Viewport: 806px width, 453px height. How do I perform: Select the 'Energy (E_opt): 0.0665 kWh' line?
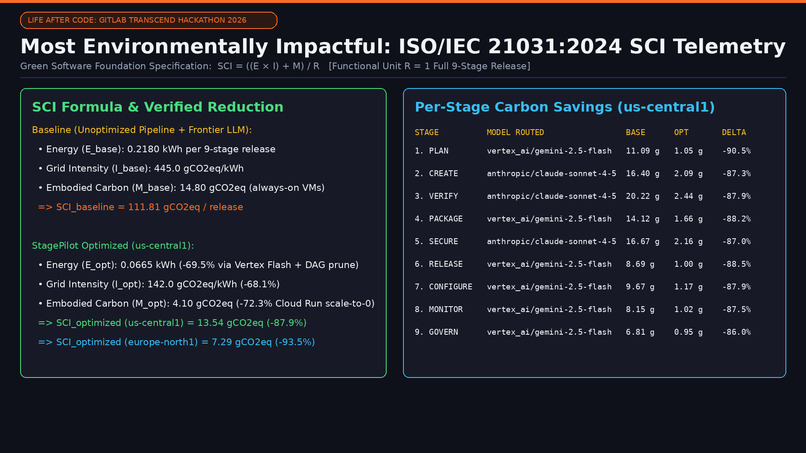point(198,265)
